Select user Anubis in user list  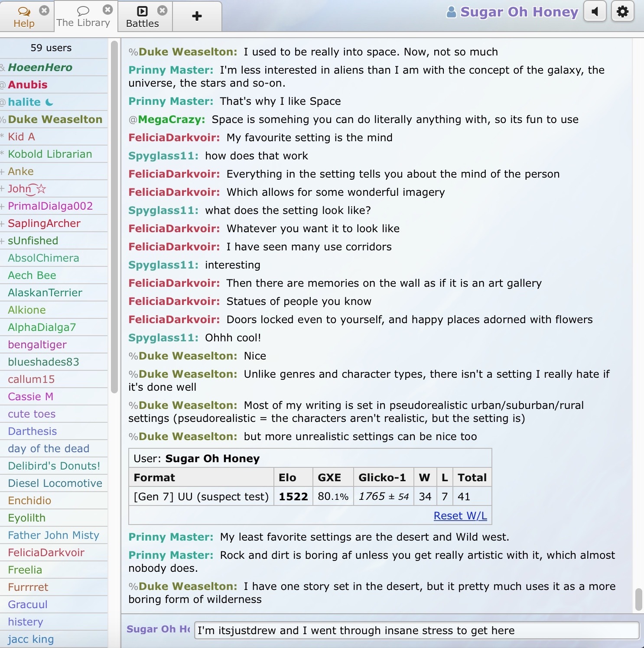click(54, 84)
